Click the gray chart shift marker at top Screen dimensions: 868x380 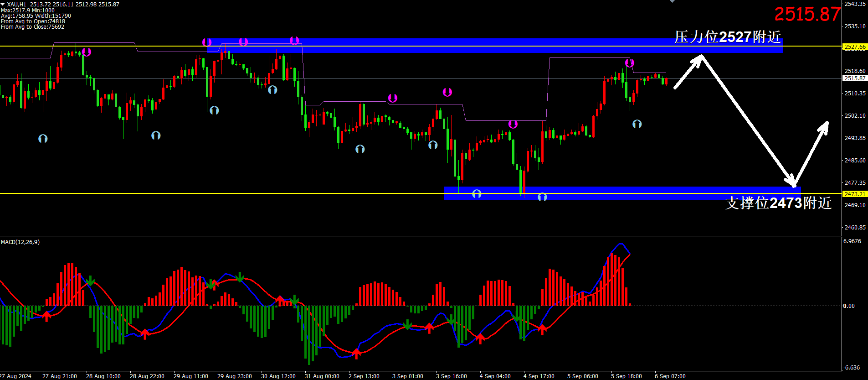pos(672,1)
